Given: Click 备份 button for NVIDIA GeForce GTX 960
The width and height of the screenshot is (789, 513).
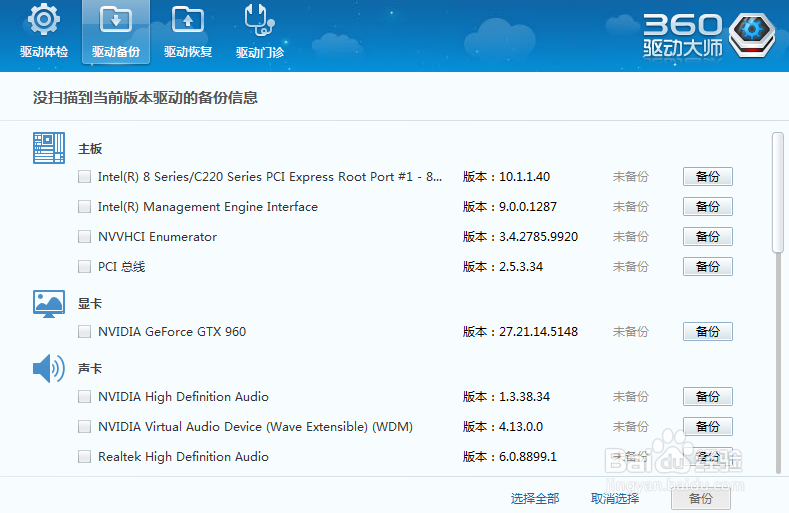Looking at the screenshot, I should (x=707, y=332).
